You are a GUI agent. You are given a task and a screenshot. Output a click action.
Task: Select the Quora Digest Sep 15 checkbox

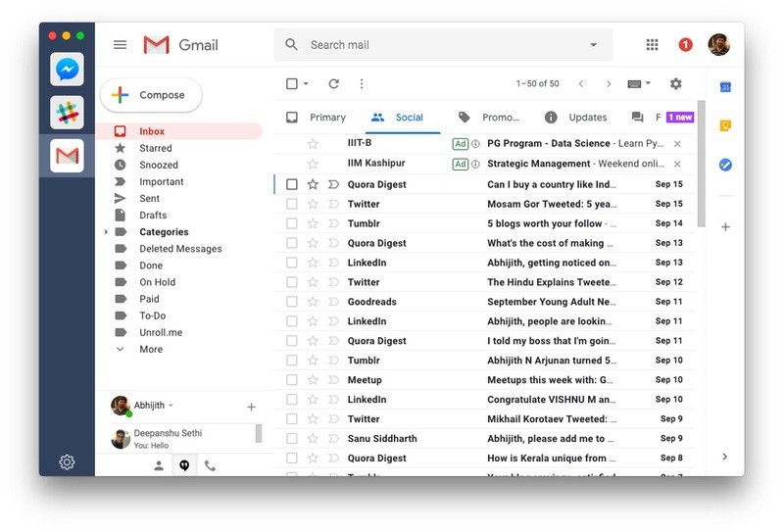click(x=292, y=184)
